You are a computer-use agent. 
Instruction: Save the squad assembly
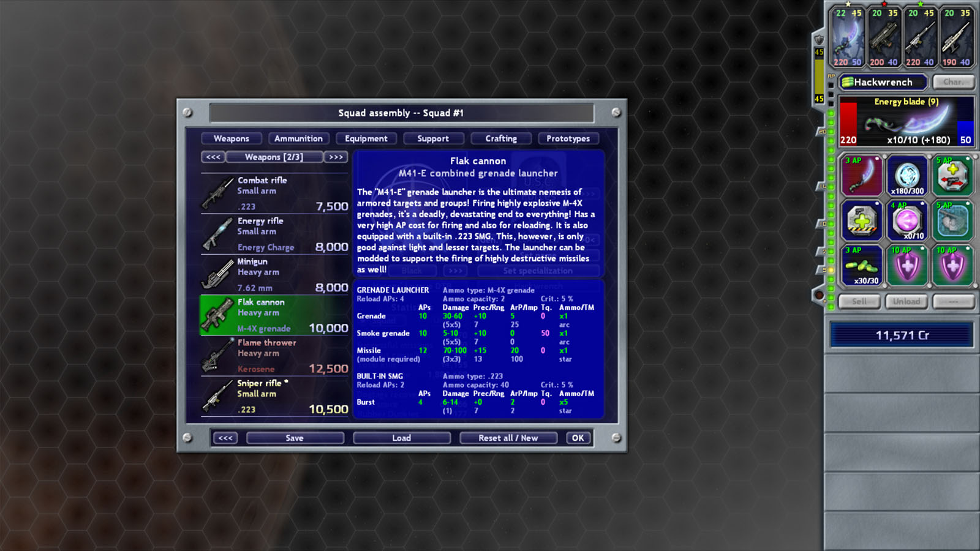tap(295, 438)
